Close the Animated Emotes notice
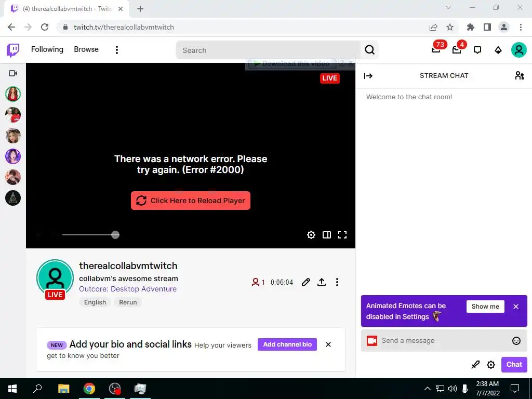The height and width of the screenshot is (399, 532). pyautogui.click(x=516, y=307)
